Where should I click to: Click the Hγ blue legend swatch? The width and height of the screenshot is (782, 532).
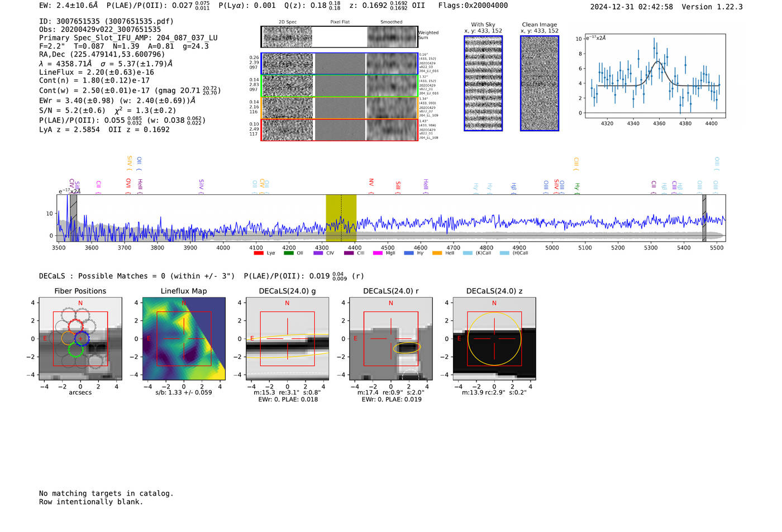(409, 253)
